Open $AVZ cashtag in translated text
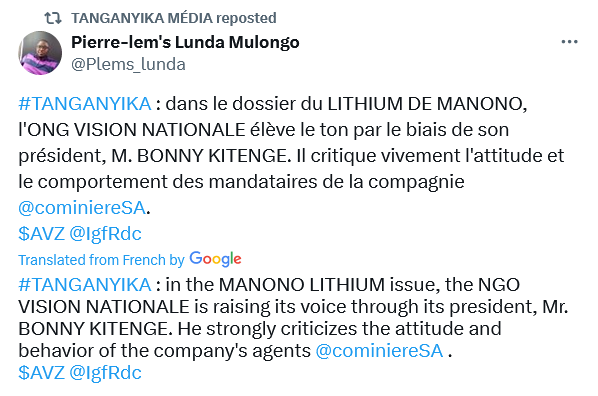 [x=41, y=372]
